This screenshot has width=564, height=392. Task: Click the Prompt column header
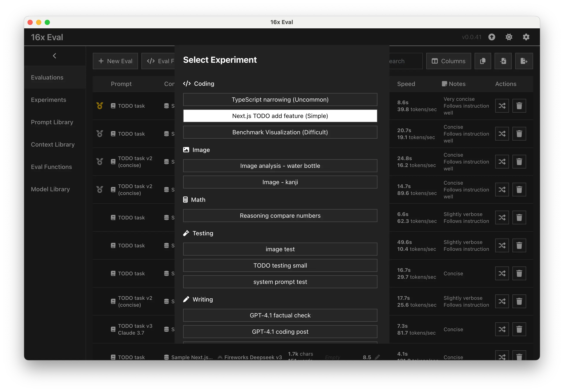point(121,84)
